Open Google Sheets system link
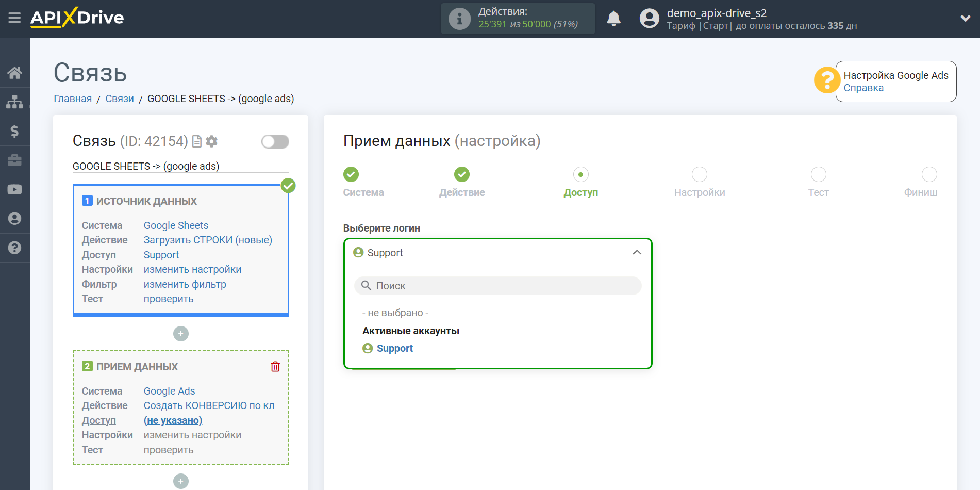The height and width of the screenshot is (490, 980). (x=176, y=225)
